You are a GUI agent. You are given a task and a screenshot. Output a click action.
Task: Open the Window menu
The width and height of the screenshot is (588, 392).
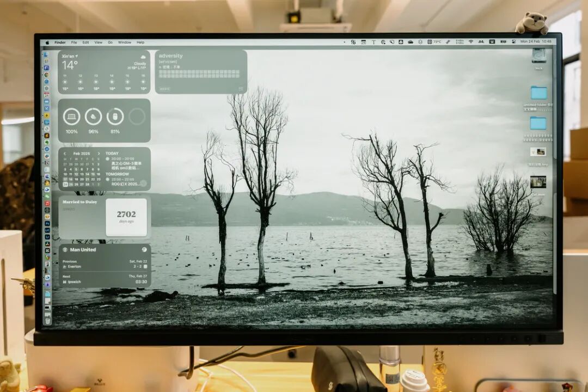125,42
